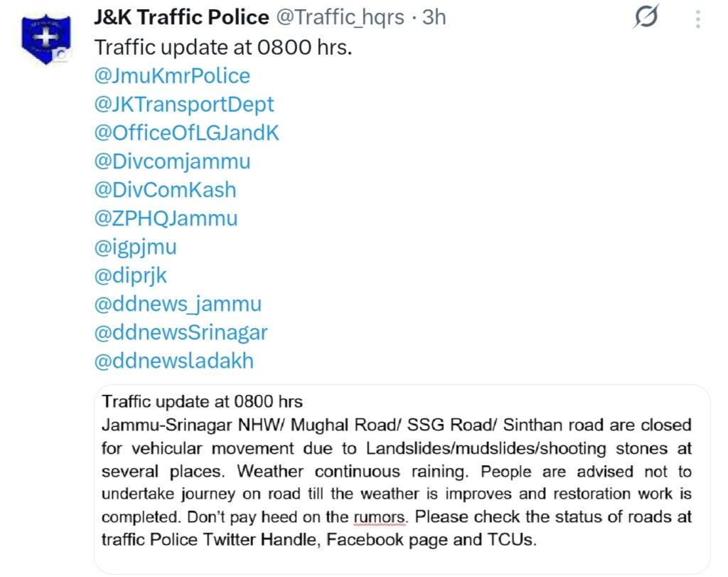
Task: Open the @igpjmu mention
Action: [x=136, y=248]
